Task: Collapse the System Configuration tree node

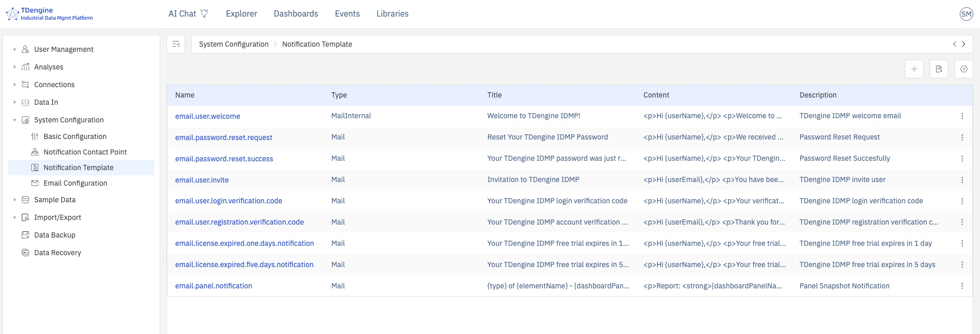Action: 15,120
